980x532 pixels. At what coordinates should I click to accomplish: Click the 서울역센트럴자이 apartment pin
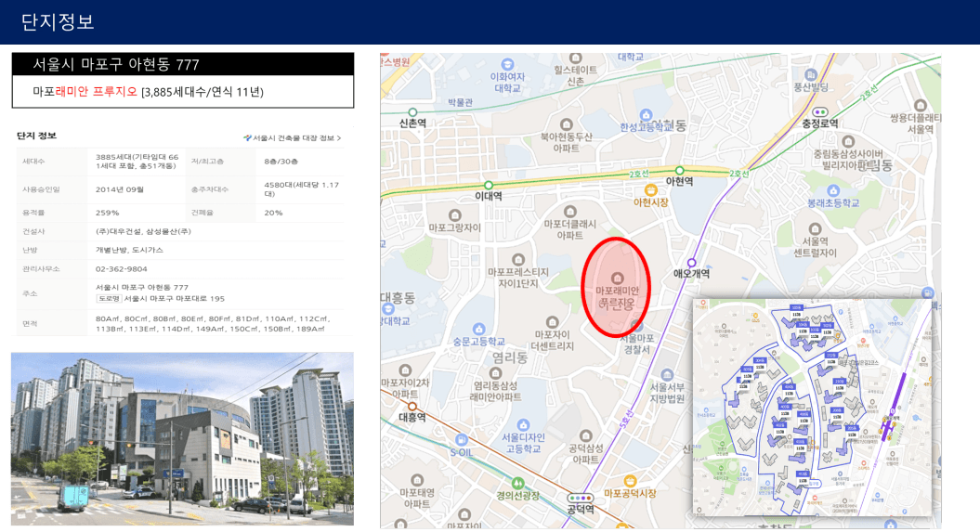(x=815, y=228)
